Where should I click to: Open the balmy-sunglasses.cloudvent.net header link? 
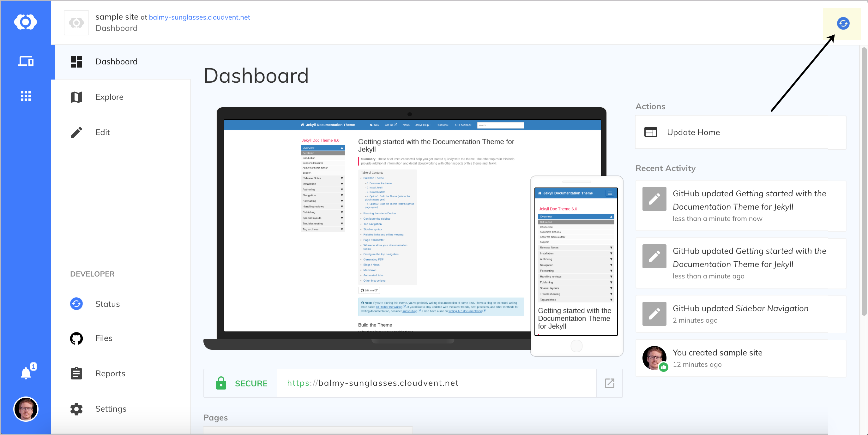200,17
